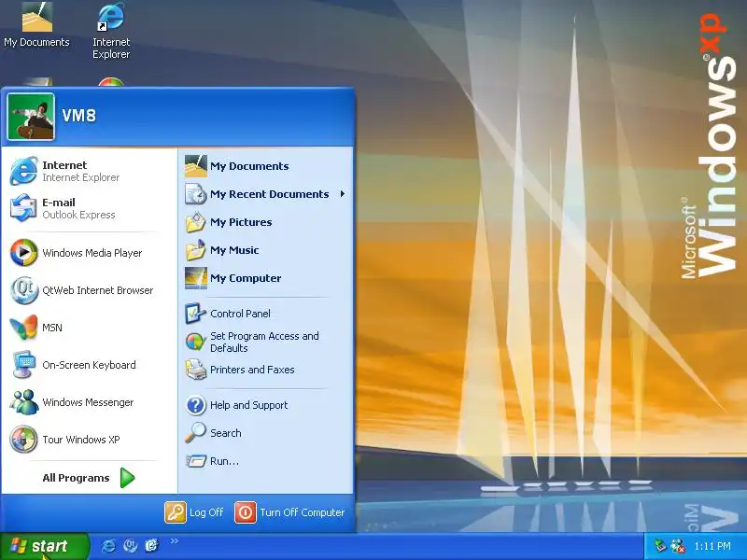Open Control Panel icon

click(196, 314)
